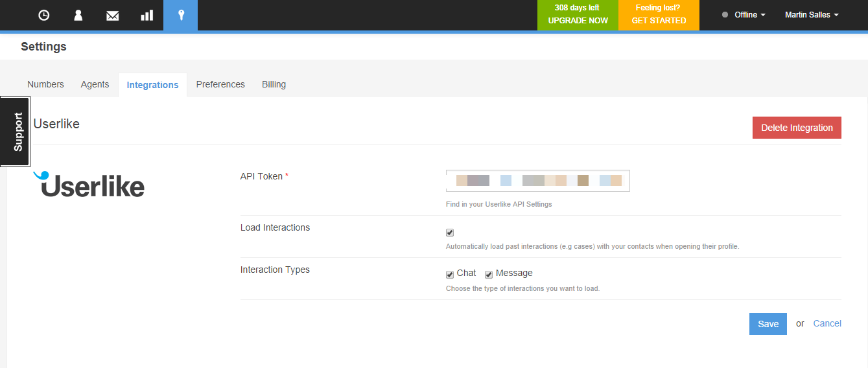Select the Integrations tab
The height and width of the screenshot is (368, 868).
(152, 85)
